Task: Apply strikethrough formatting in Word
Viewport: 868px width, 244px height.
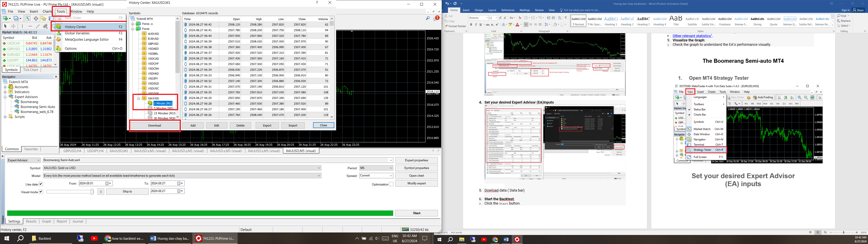Action: pyautogui.click(x=488, y=25)
